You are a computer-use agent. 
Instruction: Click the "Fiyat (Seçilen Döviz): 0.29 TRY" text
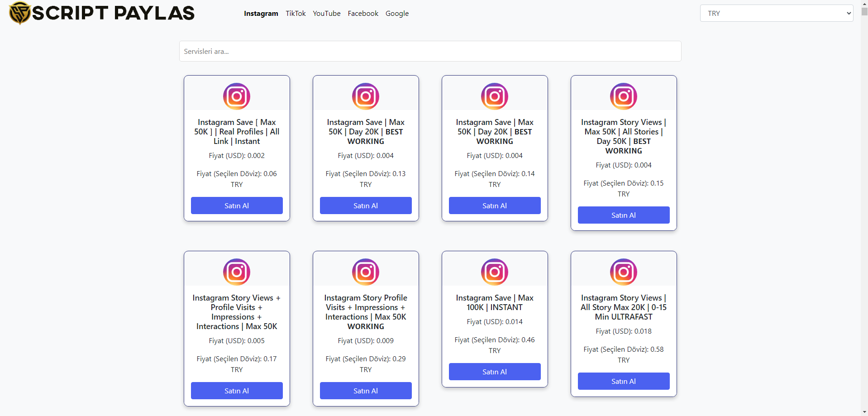[x=366, y=364]
